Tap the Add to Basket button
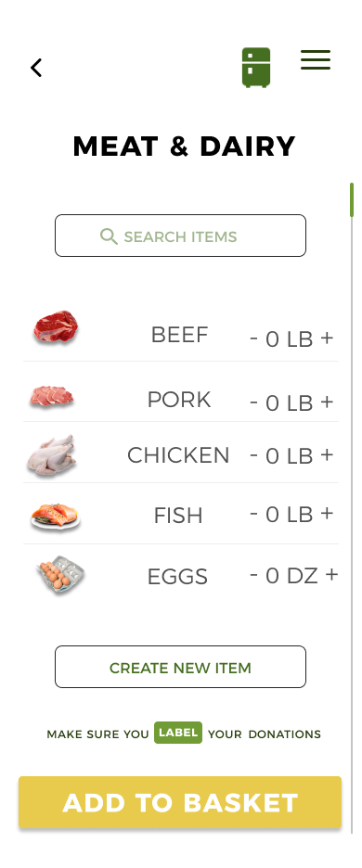Image resolution: width=362 pixels, height=868 pixels. point(180,803)
